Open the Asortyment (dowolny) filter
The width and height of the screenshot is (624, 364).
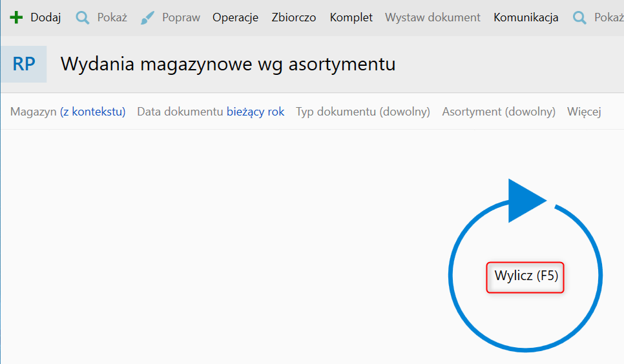(x=499, y=112)
